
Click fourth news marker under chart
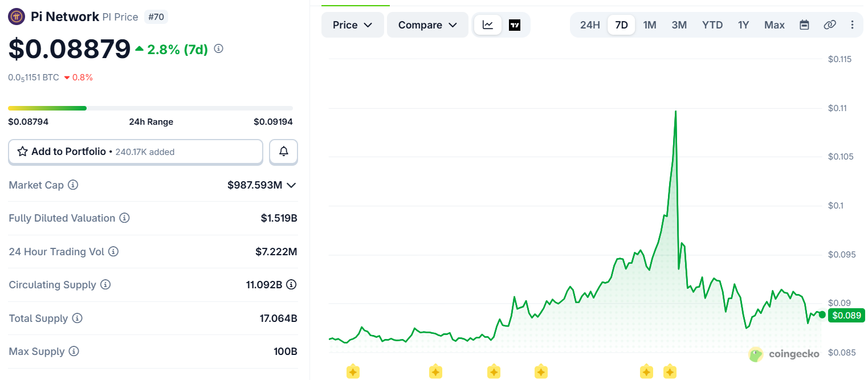point(541,372)
